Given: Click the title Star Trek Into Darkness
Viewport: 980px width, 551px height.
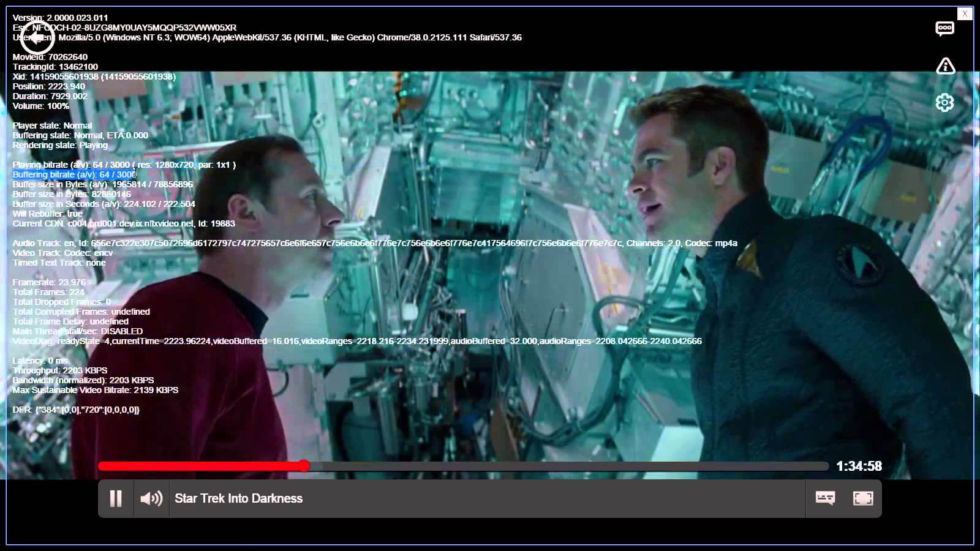Looking at the screenshot, I should pos(238,498).
